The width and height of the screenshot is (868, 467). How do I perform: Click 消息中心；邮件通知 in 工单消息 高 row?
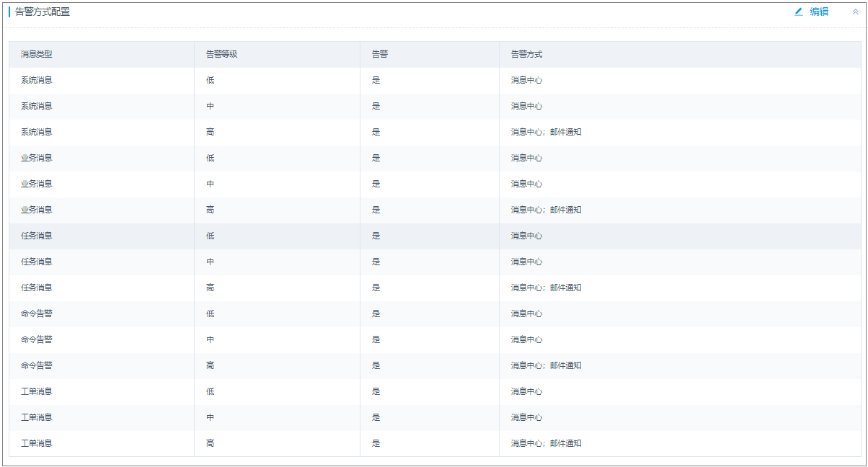pyautogui.click(x=546, y=443)
